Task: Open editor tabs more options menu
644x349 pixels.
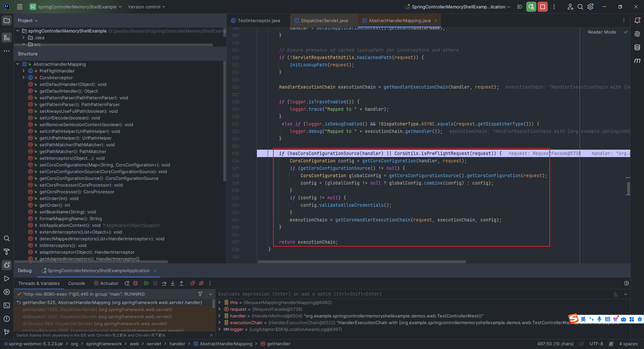Action: pyautogui.click(x=624, y=20)
